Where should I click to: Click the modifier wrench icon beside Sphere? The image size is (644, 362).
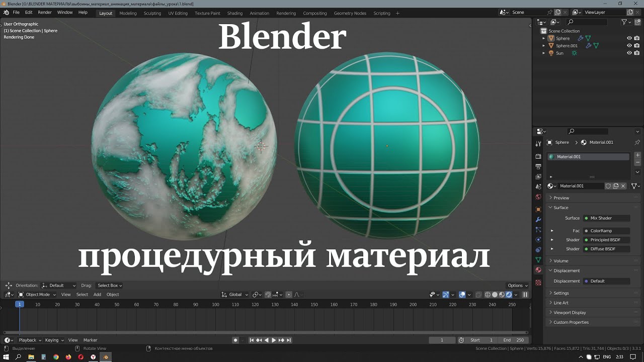pyautogui.click(x=580, y=38)
